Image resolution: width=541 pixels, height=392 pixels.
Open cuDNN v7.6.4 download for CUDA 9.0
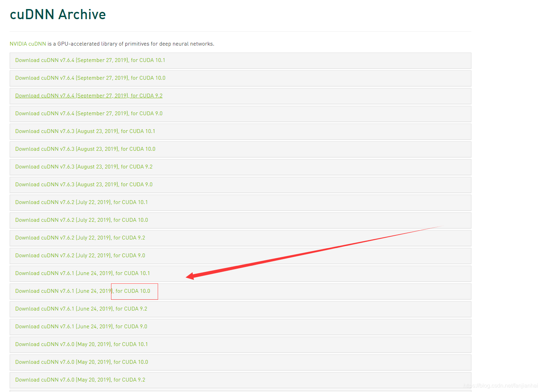tap(89, 113)
